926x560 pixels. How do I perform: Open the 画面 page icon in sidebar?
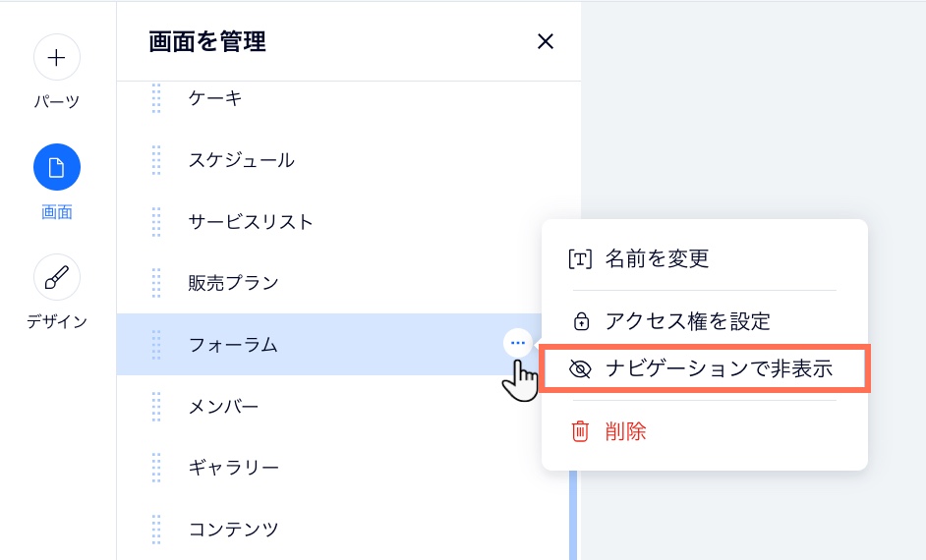pyautogui.click(x=57, y=167)
